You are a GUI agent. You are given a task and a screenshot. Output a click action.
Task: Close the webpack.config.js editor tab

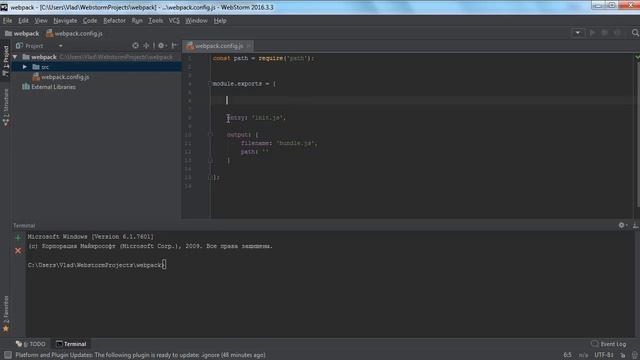[249, 46]
